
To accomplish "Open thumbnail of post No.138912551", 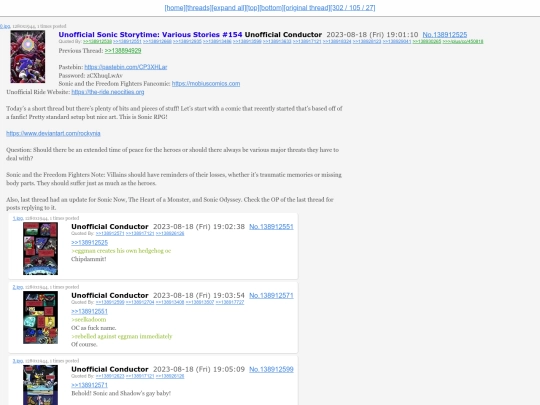I will coord(40,249).
